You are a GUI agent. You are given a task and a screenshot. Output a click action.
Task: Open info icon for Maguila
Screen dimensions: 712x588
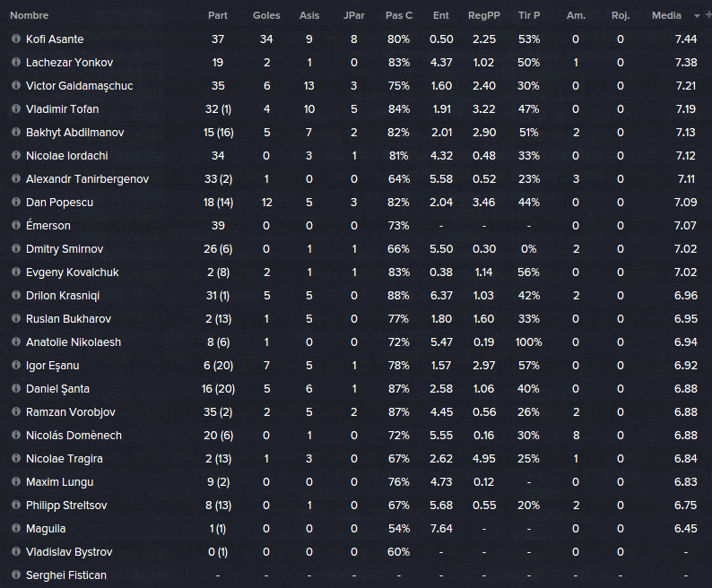[16, 528]
